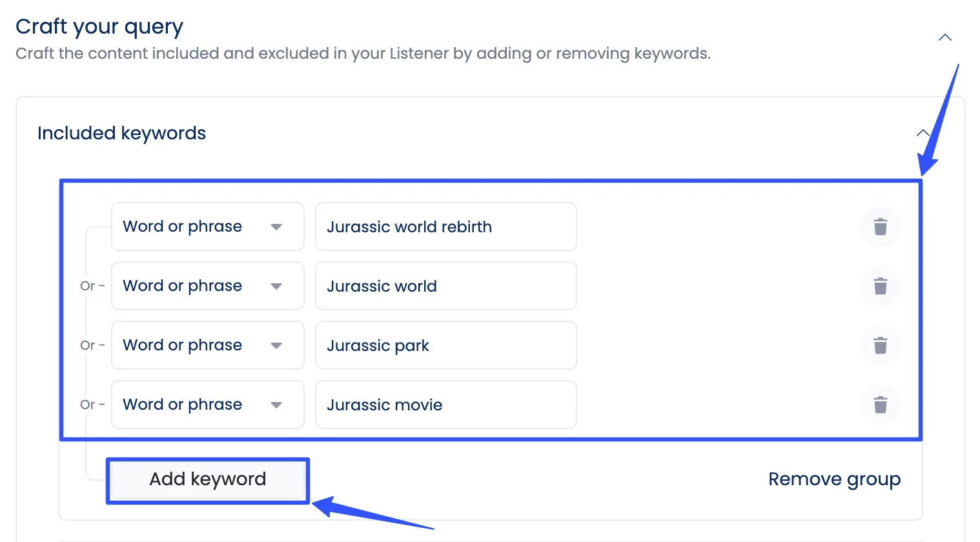The width and height of the screenshot is (980, 542).
Task: Collapse the 'Included keywords' panel
Action: [x=923, y=134]
